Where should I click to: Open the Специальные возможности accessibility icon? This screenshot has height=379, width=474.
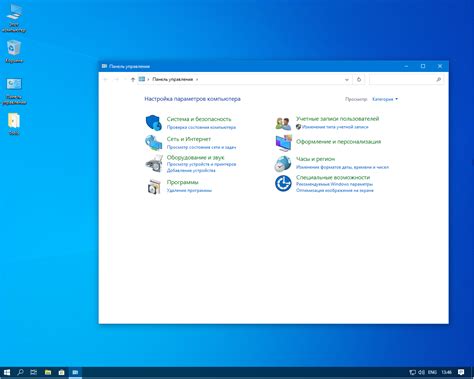point(283,183)
